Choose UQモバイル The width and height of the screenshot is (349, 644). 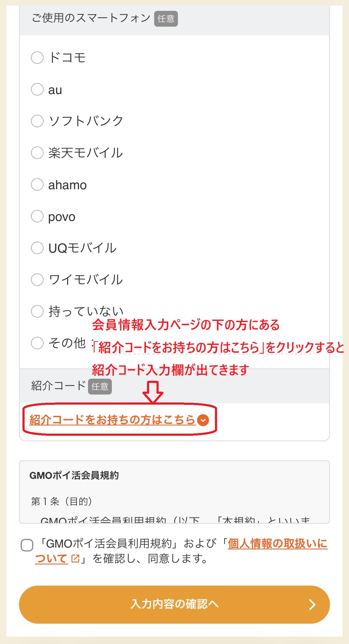pyautogui.click(x=37, y=248)
